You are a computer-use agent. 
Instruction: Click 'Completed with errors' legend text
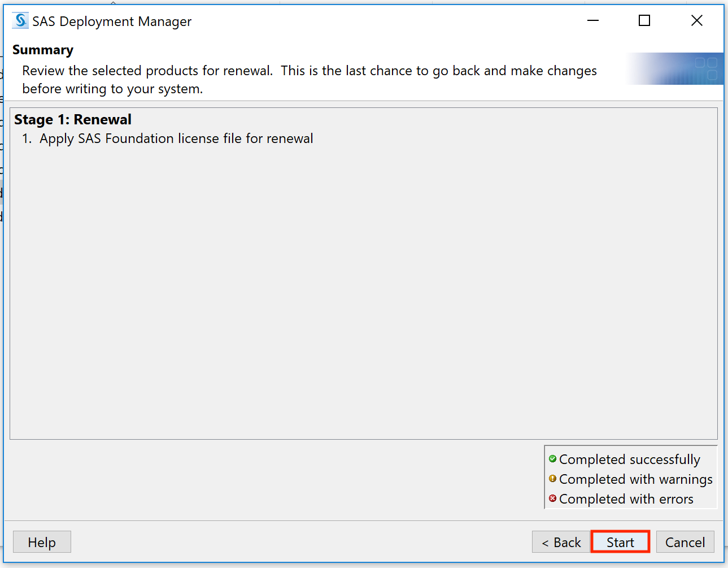(626, 499)
